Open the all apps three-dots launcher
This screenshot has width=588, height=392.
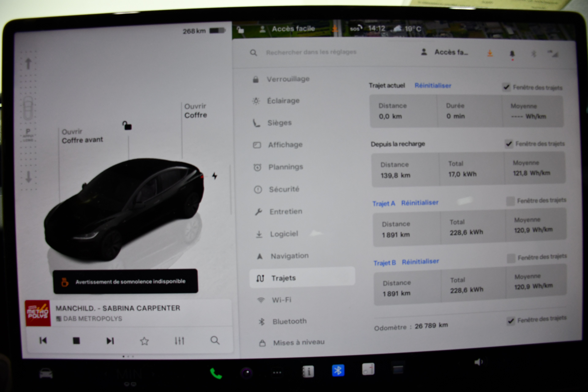pyautogui.click(x=277, y=372)
